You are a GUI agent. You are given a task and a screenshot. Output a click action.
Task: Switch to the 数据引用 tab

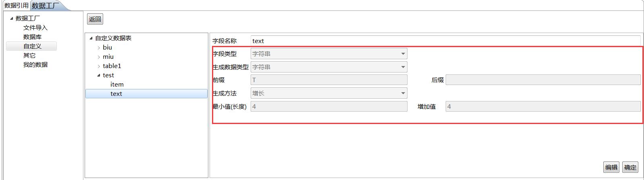(16, 6)
